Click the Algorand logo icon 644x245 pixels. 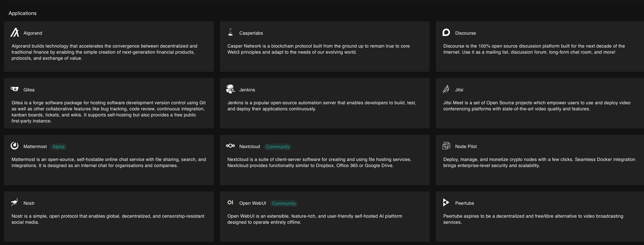click(14, 33)
